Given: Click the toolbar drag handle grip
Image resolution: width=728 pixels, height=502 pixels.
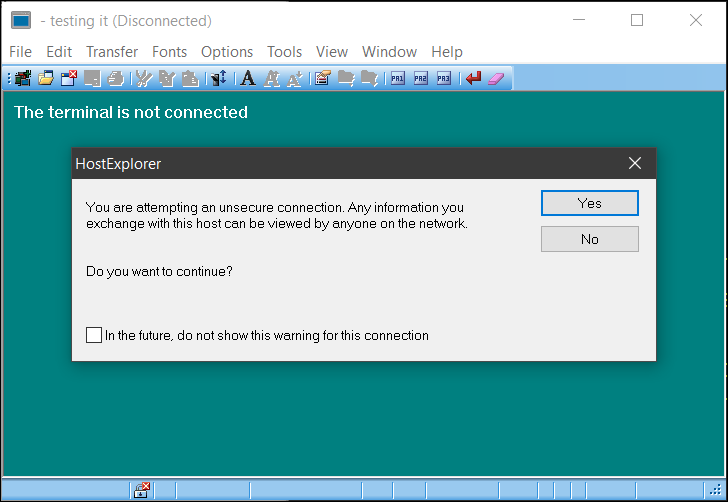Looking at the screenshot, I should point(9,78).
